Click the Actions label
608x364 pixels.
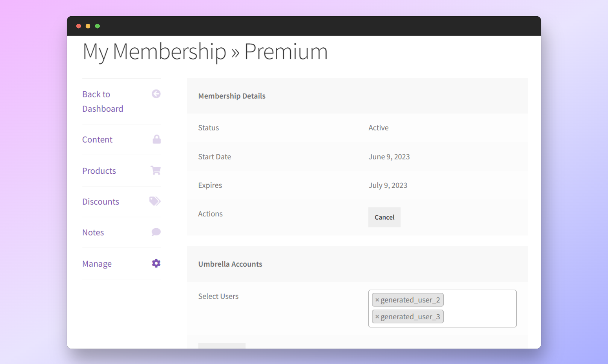(x=210, y=214)
